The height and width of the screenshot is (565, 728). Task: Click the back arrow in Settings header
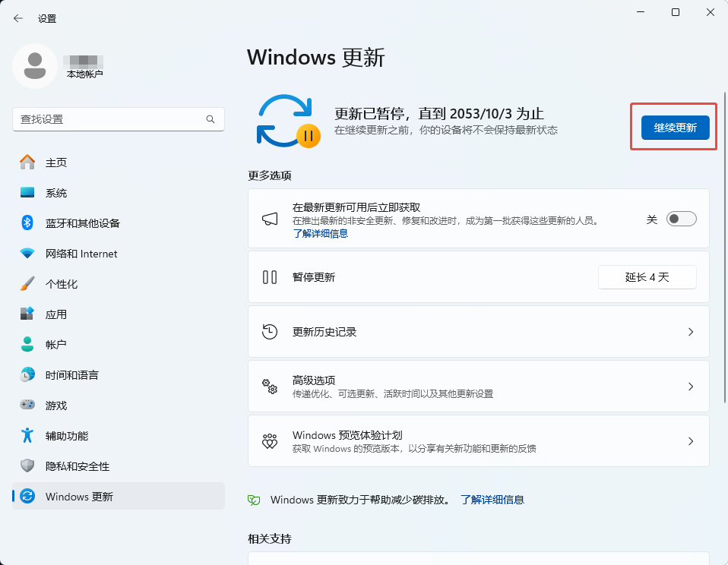click(18, 18)
